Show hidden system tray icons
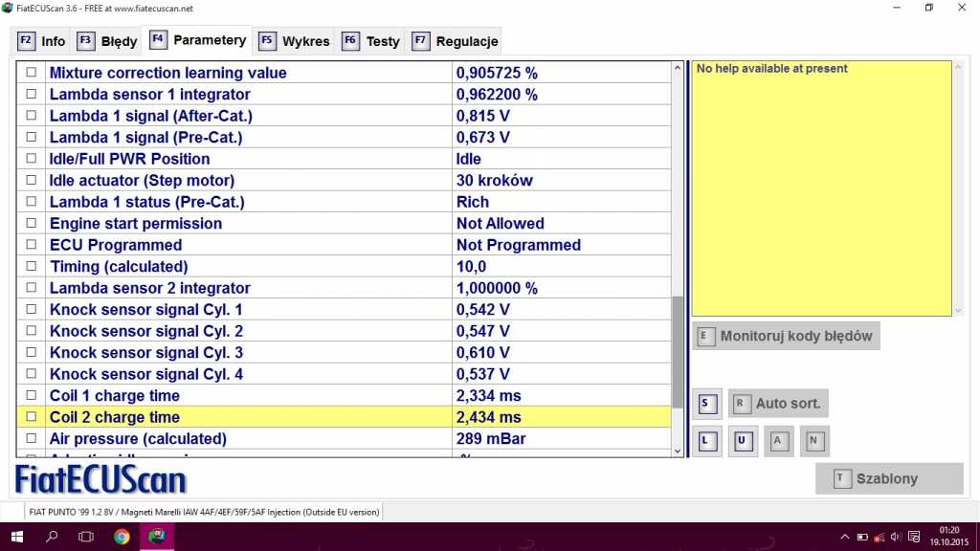Screen dimensions: 980x551 [x=844, y=537]
